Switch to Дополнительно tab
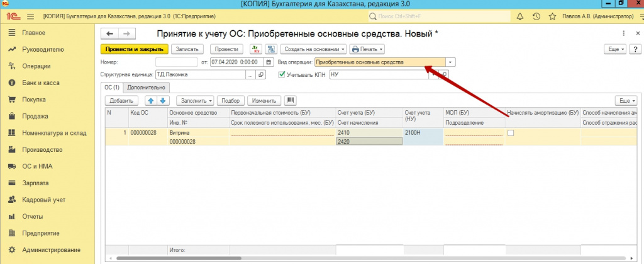 pyautogui.click(x=146, y=87)
